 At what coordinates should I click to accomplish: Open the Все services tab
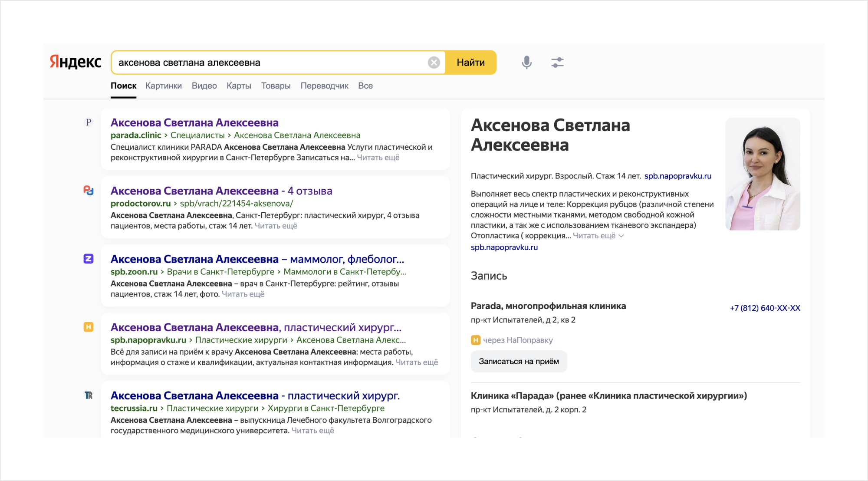[365, 86]
